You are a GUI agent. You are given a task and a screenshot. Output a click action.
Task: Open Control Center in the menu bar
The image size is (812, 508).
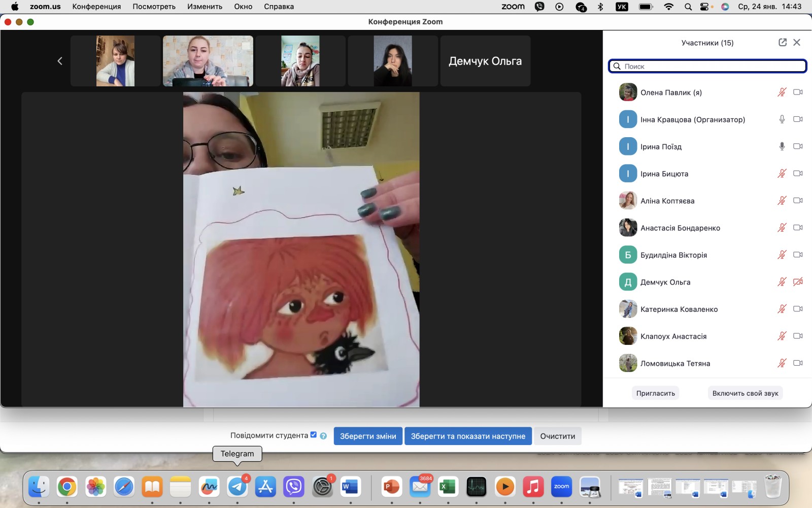click(705, 7)
